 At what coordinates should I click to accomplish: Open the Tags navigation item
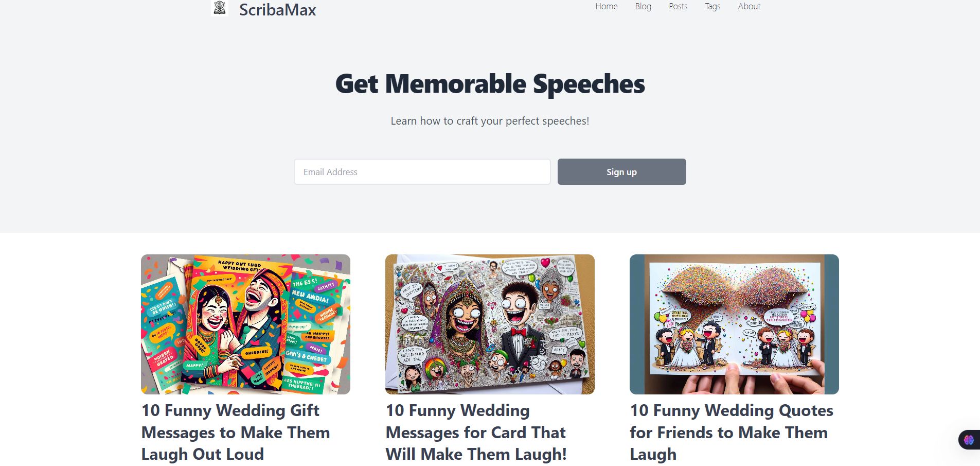tap(712, 7)
